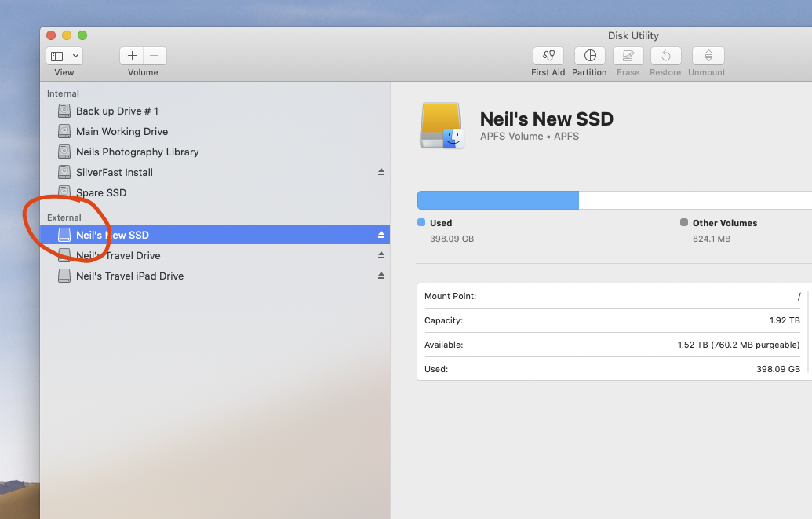
Task: Click the green zoom window button
Action: click(x=82, y=35)
